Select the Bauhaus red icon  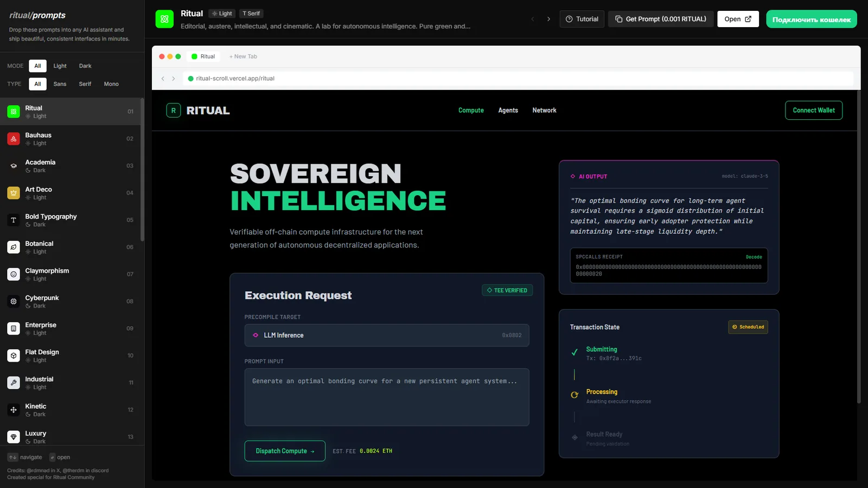pos(14,139)
